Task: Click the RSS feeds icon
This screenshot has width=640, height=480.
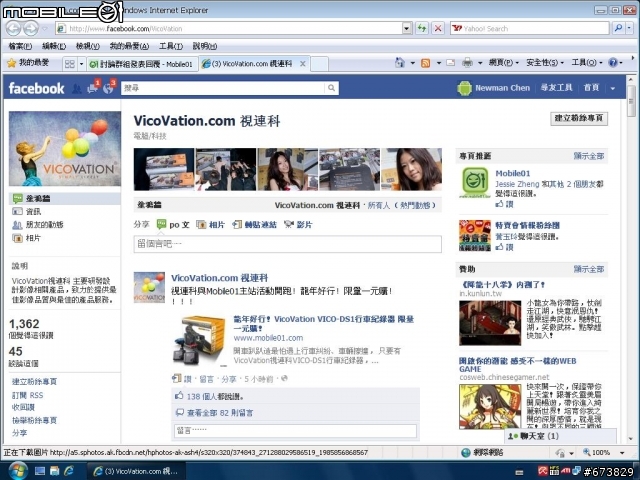Action: [x=425, y=63]
